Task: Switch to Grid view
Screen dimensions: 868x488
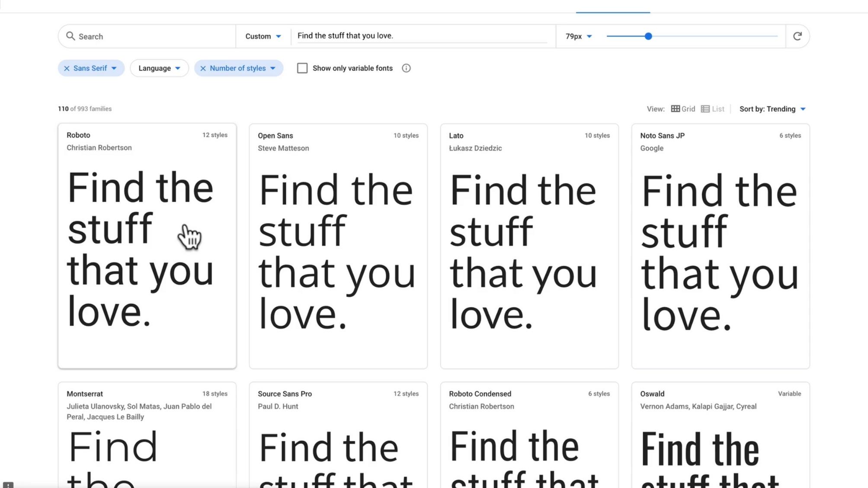Action: click(x=683, y=109)
